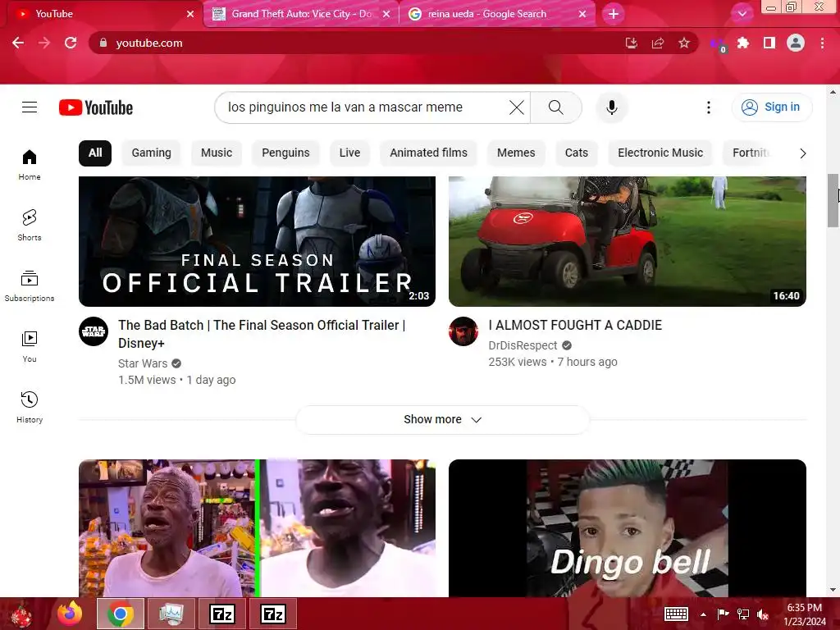Select the Penguins filter chip

click(285, 153)
